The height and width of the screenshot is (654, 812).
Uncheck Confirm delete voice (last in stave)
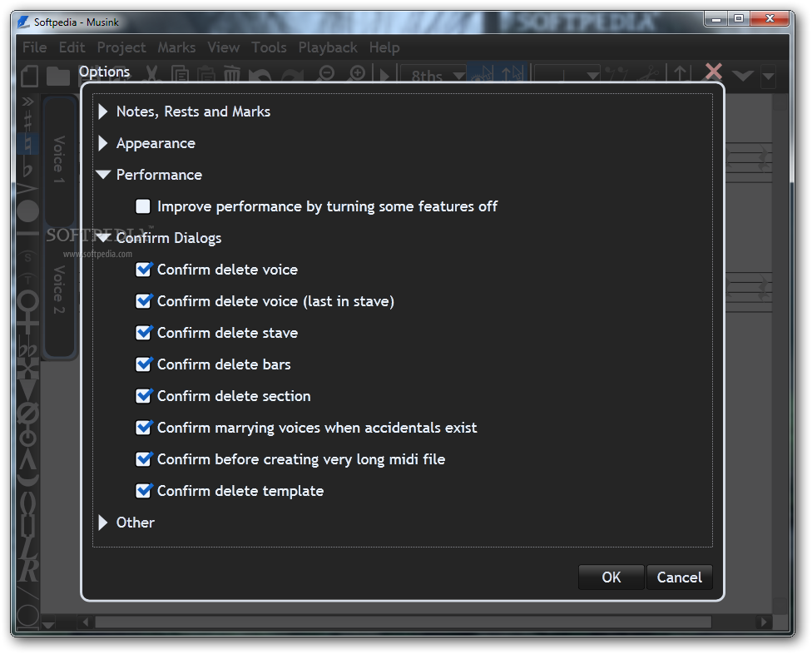(143, 301)
